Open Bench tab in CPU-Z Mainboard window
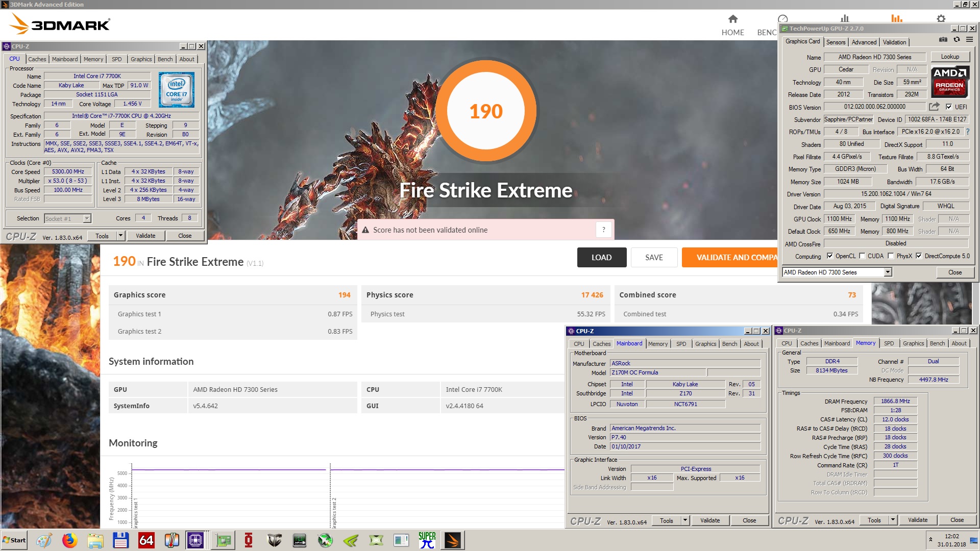980x551 pixels. click(729, 344)
